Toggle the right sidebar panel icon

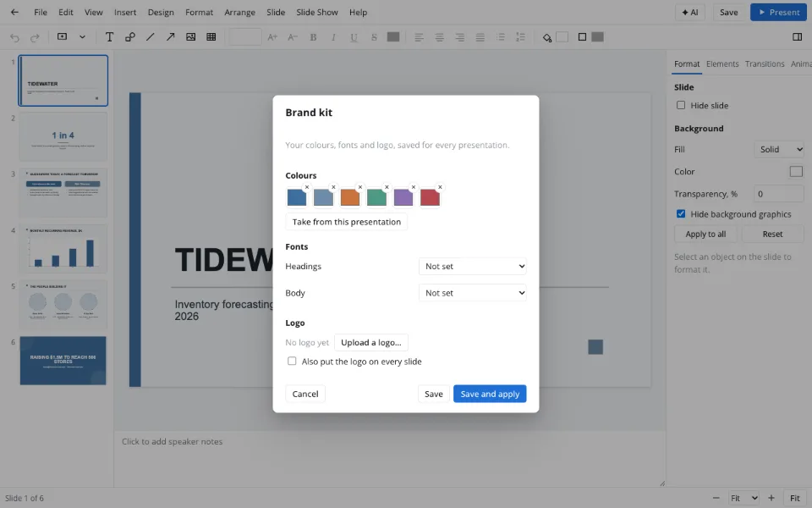[x=797, y=36]
